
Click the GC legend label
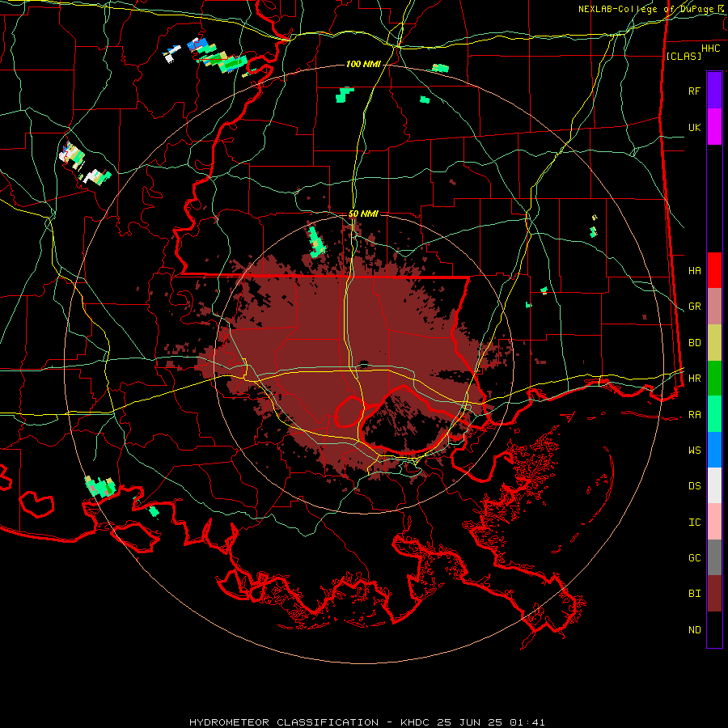(695, 557)
